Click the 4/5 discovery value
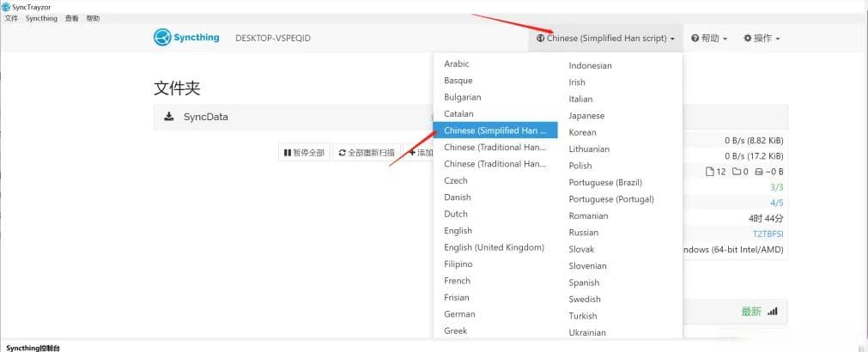 (x=777, y=203)
